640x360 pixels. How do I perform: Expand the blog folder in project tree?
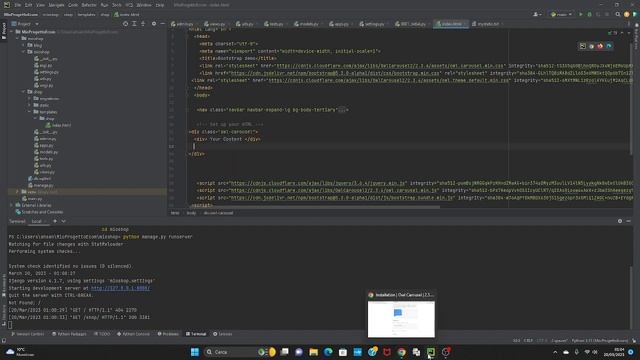24,45
